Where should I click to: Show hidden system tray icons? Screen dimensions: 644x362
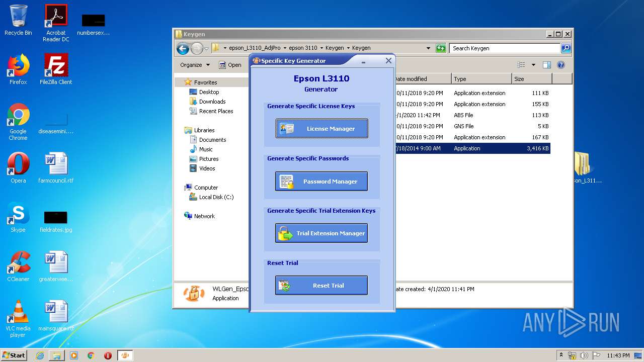561,355
